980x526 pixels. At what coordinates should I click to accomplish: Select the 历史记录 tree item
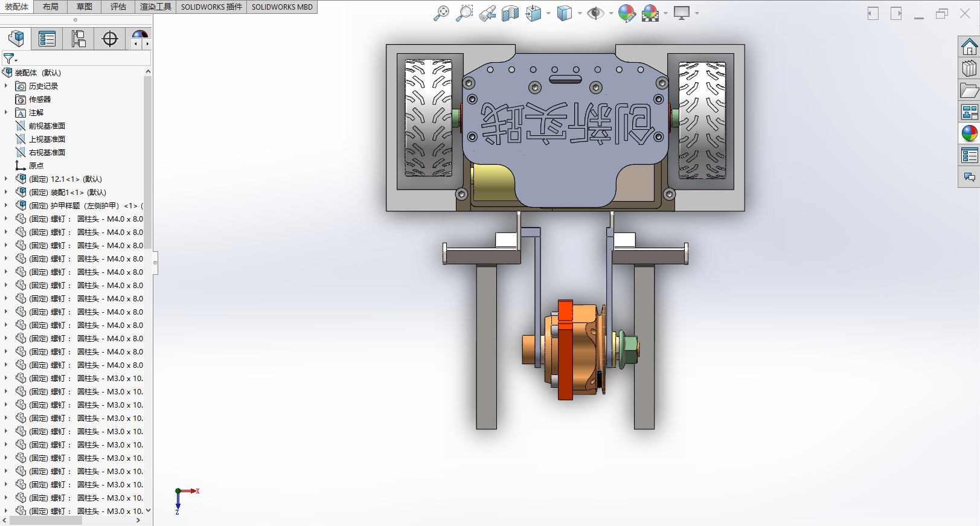43,86
